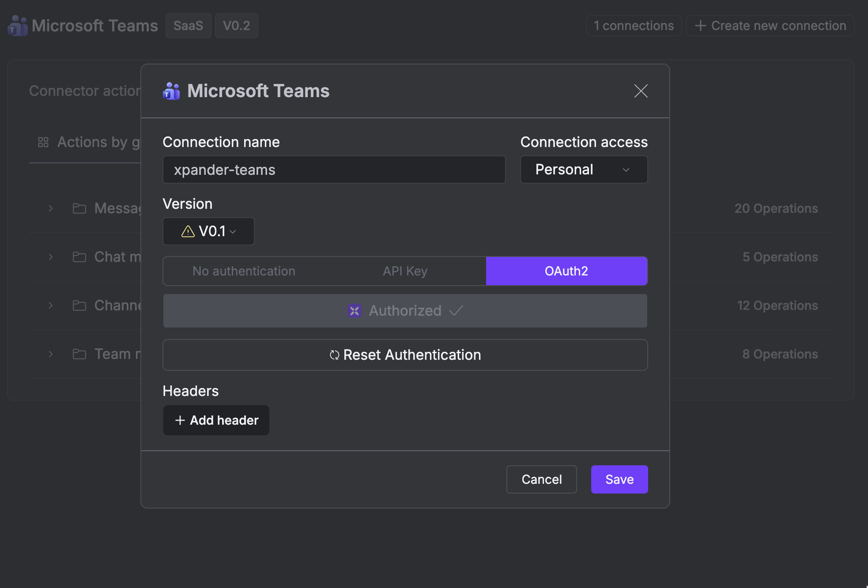This screenshot has height=588, width=868.
Task: Click Cancel to dismiss the dialog
Action: 541,479
